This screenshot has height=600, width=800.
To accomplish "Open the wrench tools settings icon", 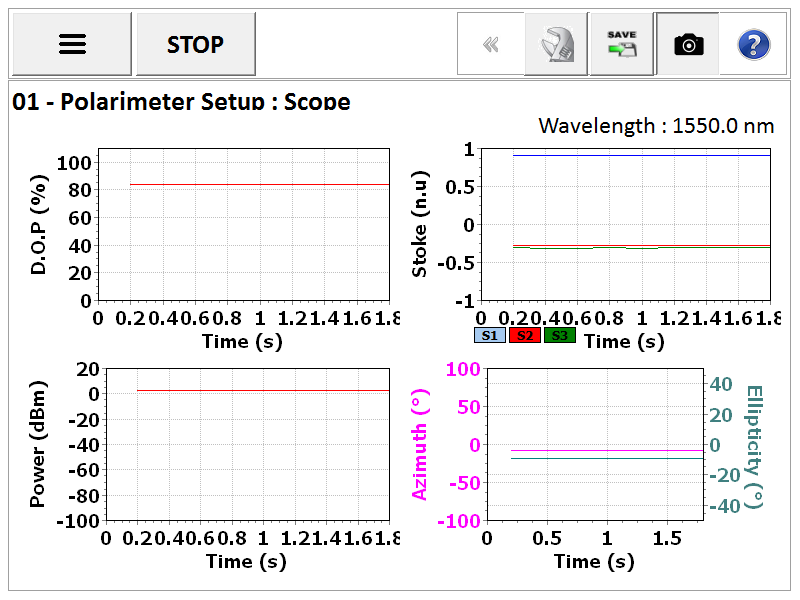I will coord(556,44).
